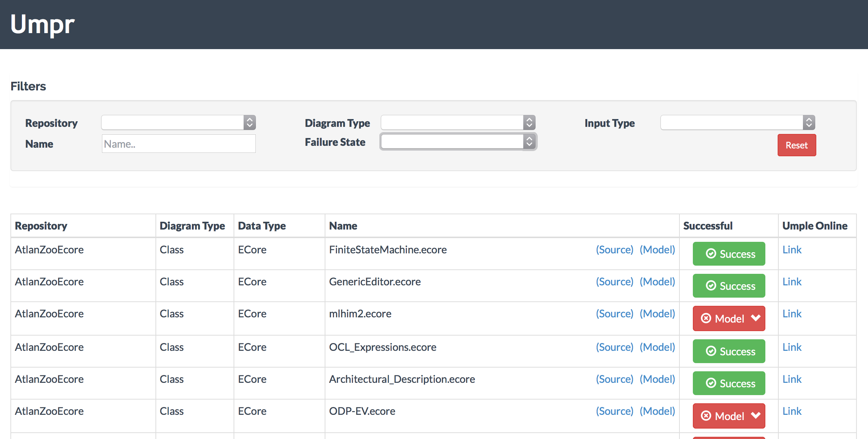Click Success button for FiniteStateMachine.ecore
Image resolution: width=868 pixels, height=439 pixels.
pos(729,254)
